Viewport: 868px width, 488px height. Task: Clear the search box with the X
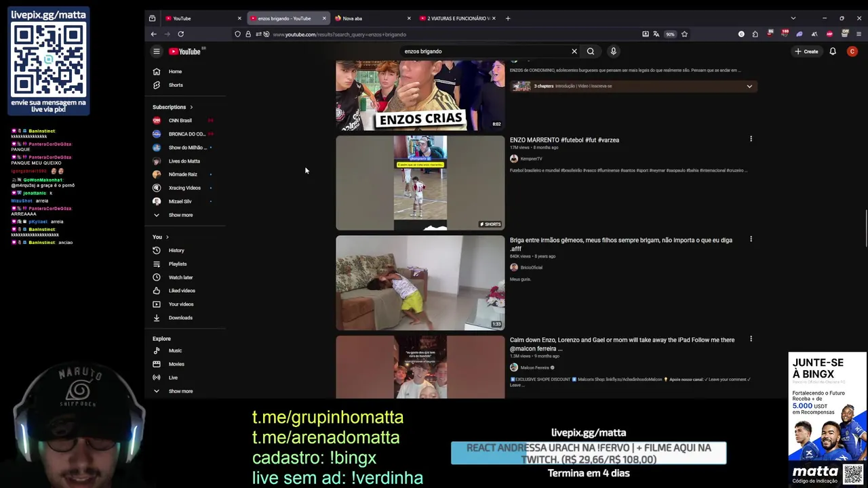click(x=574, y=52)
